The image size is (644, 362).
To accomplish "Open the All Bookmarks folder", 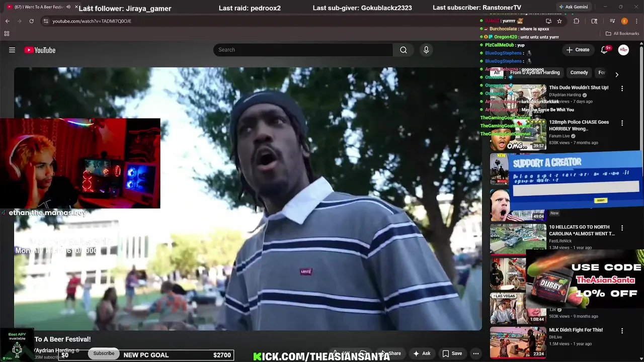I will (x=622, y=34).
